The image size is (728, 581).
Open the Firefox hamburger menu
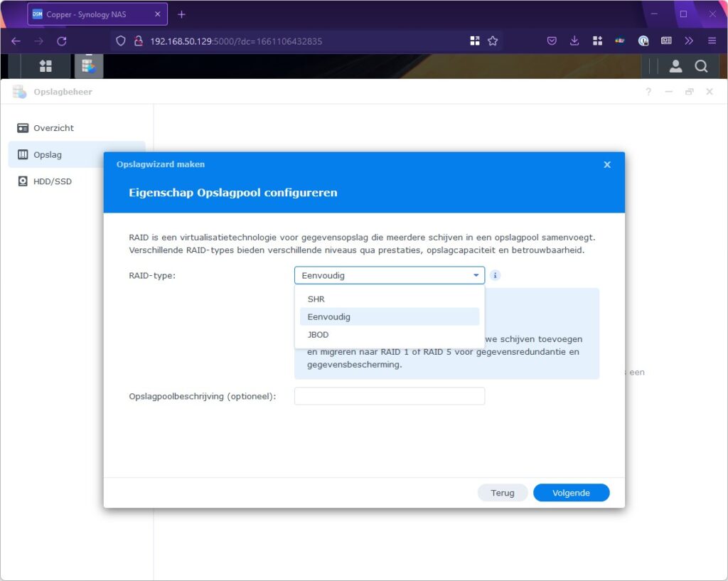(712, 41)
